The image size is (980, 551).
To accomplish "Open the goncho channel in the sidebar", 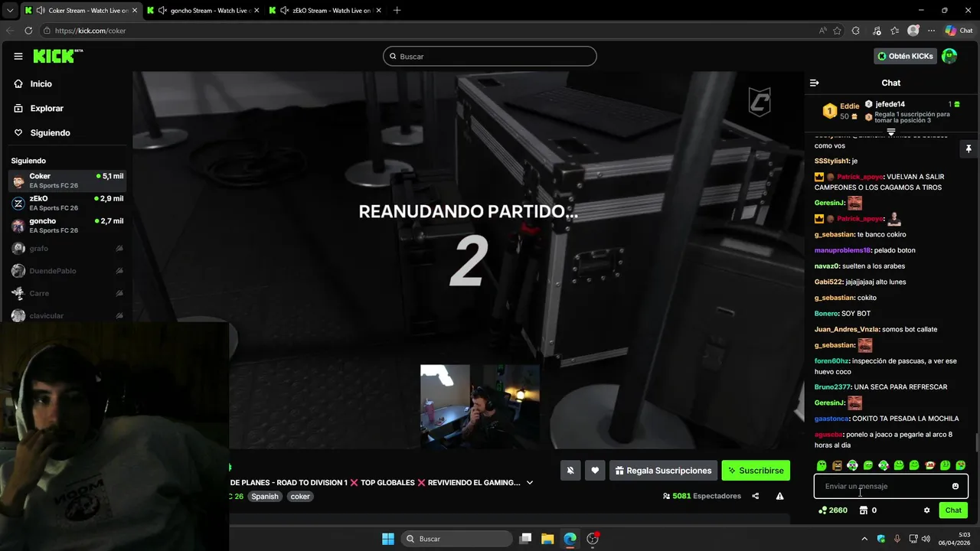I will click(x=67, y=226).
